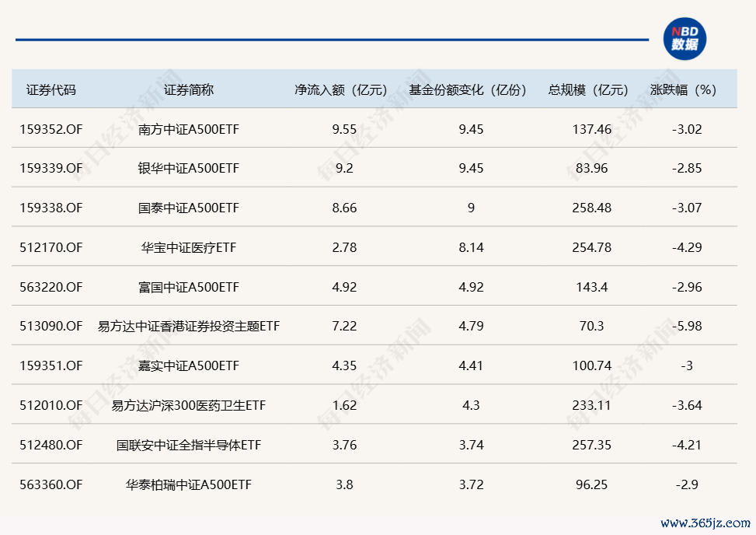The image size is (756, 535).
Task: Click the 嘉实中证A500ETF name
Action: click(x=189, y=365)
